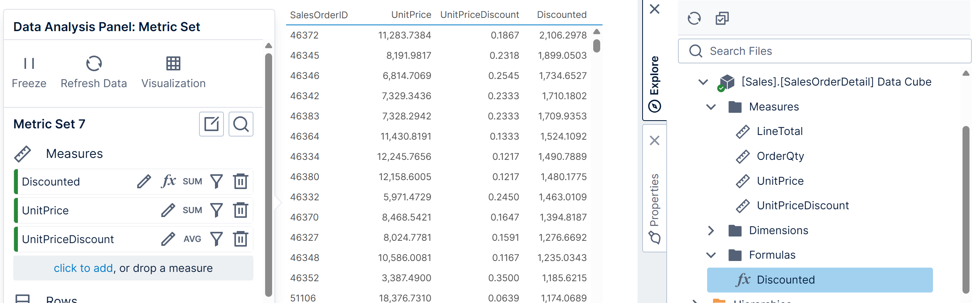The image size is (980, 303).
Task: Click refresh icon above Search Files
Action: tap(694, 18)
